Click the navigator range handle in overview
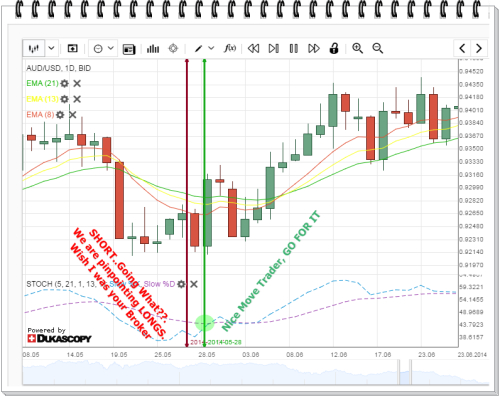Image resolution: width=500 pixels, height=397 pixels. (x=399, y=372)
